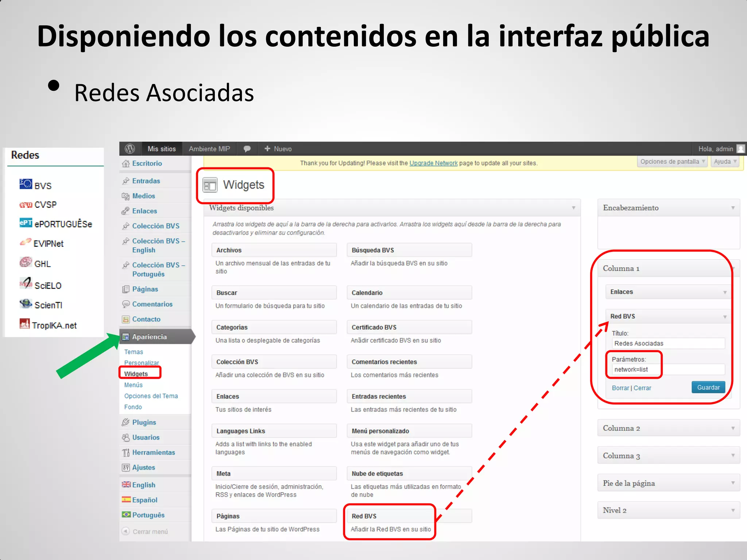Click the BVS logo in Redes list
The height and width of the screenshot is (560, 747).
(26, 184)
